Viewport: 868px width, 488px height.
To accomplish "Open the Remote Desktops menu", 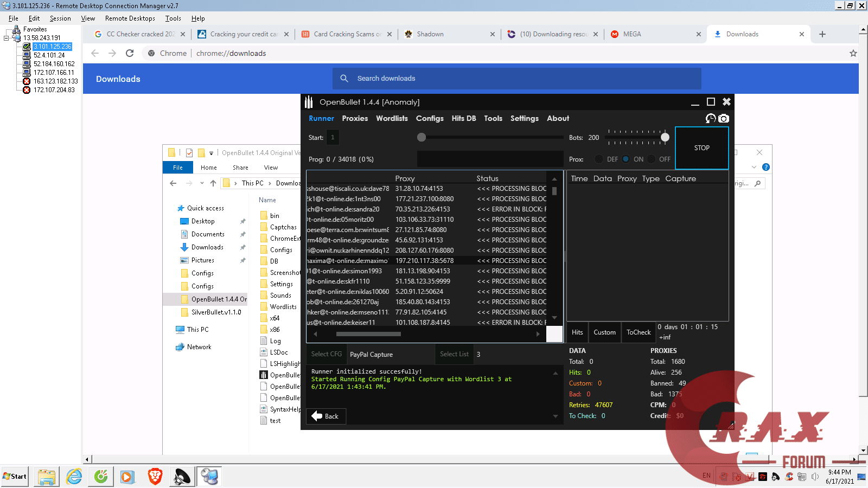I will click(130, 18).
